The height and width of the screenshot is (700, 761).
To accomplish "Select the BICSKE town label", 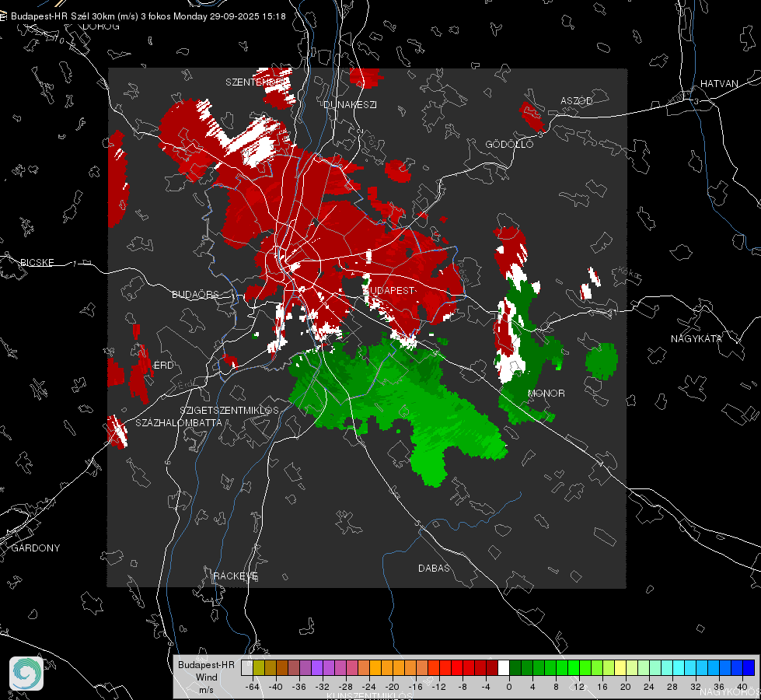I will click(37, 262).
